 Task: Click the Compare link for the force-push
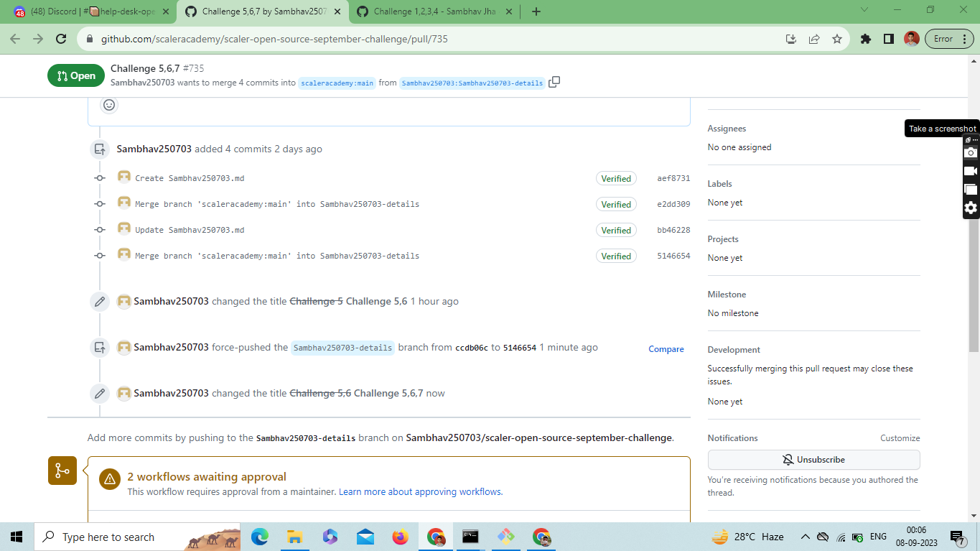[x=666, y=348]
